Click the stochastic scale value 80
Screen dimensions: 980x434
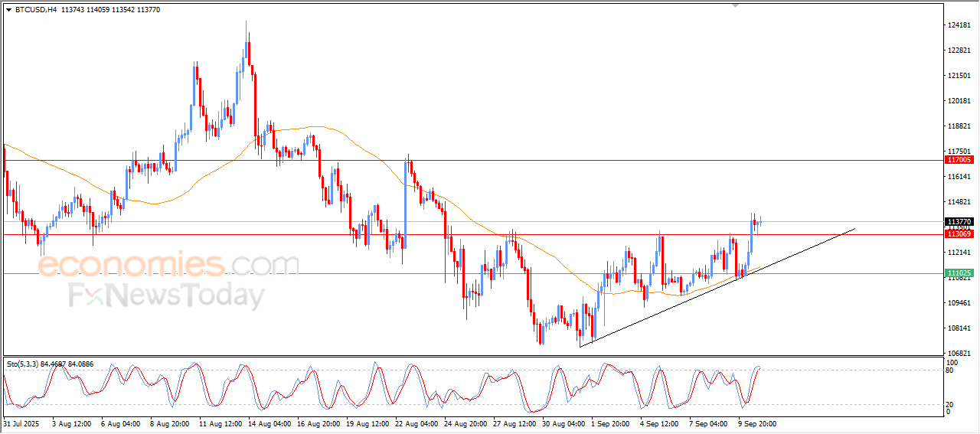pyautogui.click(x=950, y=370)
